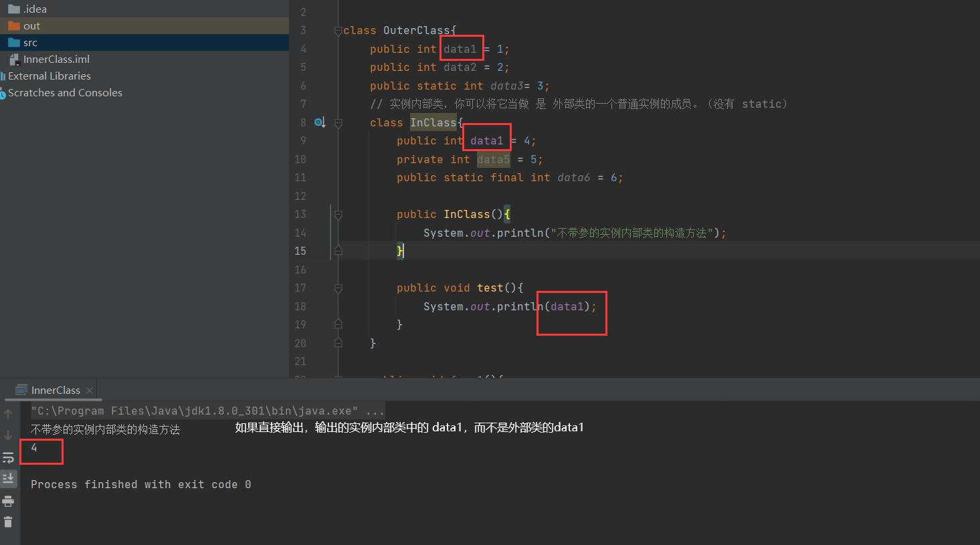Image resolution: width=980 pixels, height=545 pixels.
Task: Click the test method name on line 17
Action: [490, 288]
